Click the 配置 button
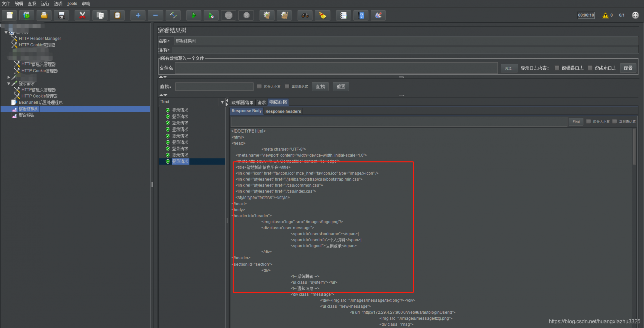 point(628,68)
